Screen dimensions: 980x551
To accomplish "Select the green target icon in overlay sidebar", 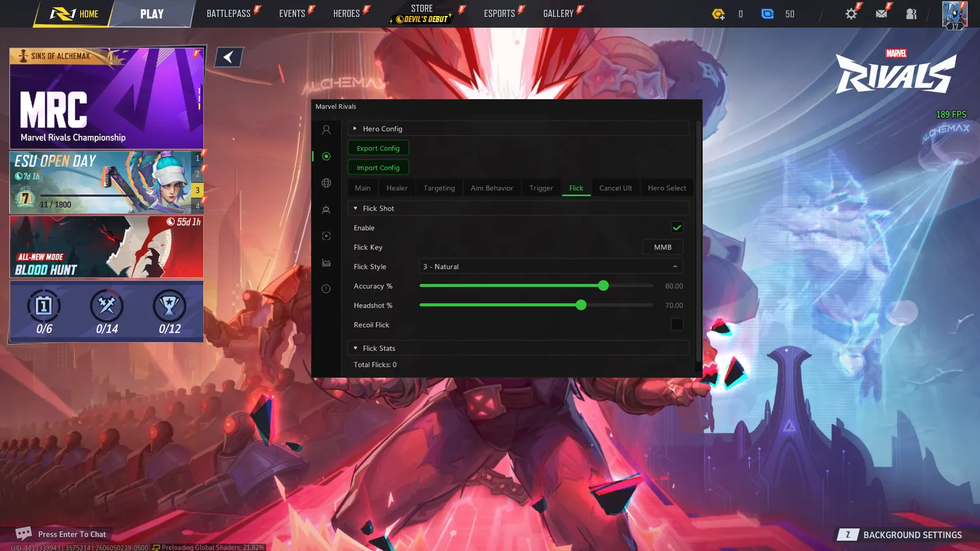I will (326, 156).
